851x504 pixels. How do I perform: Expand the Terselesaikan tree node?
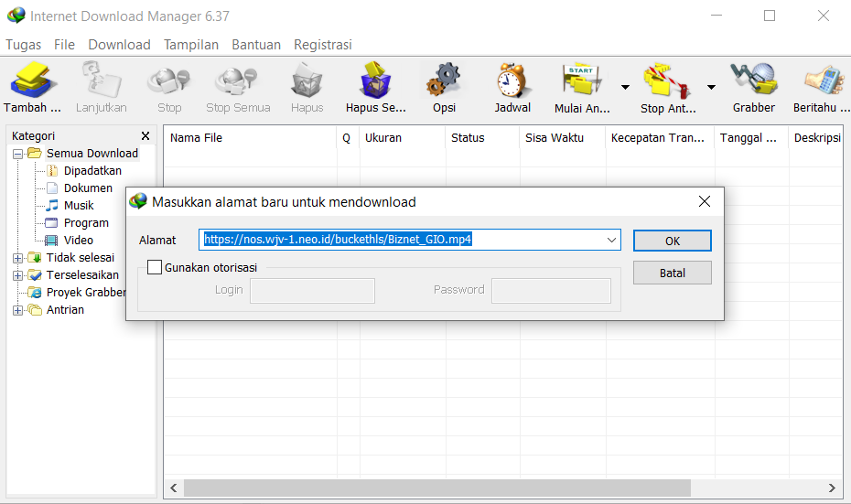[17, 275]
